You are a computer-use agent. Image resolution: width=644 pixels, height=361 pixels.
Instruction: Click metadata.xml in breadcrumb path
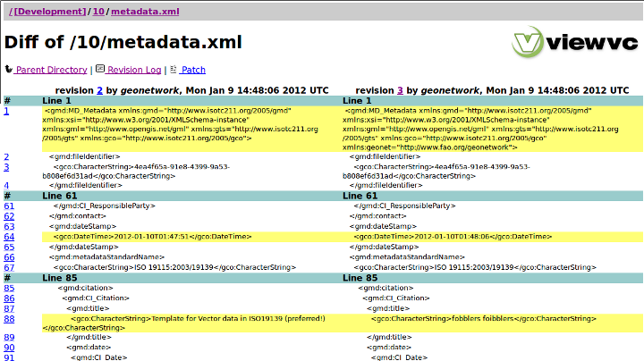tap(144, 11)
